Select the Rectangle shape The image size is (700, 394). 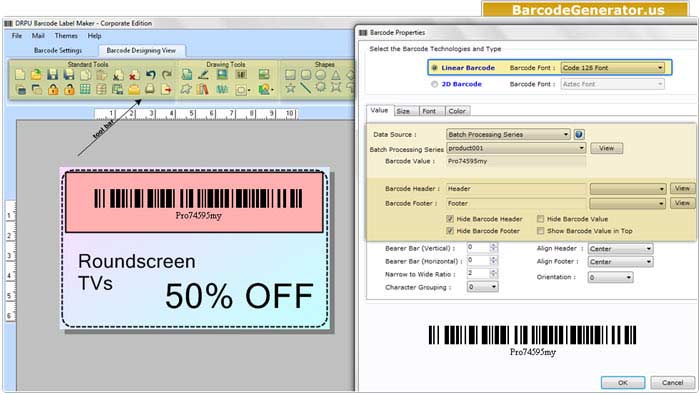(290, 75)
